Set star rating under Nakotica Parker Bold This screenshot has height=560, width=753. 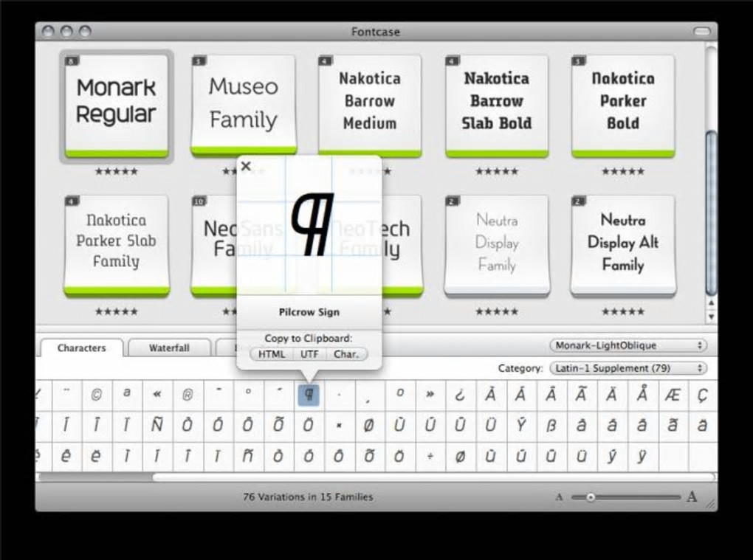623,171
